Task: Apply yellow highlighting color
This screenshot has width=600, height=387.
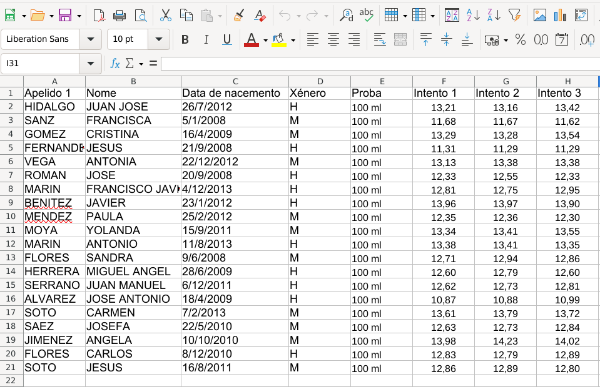Action: coord(279,39)
